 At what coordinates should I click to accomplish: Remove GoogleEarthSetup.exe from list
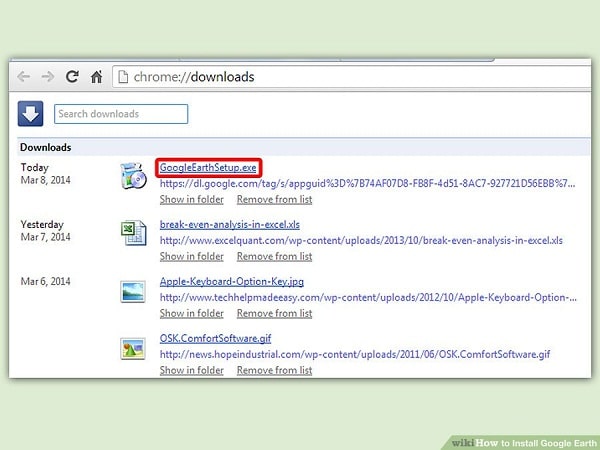pos(274,199)
